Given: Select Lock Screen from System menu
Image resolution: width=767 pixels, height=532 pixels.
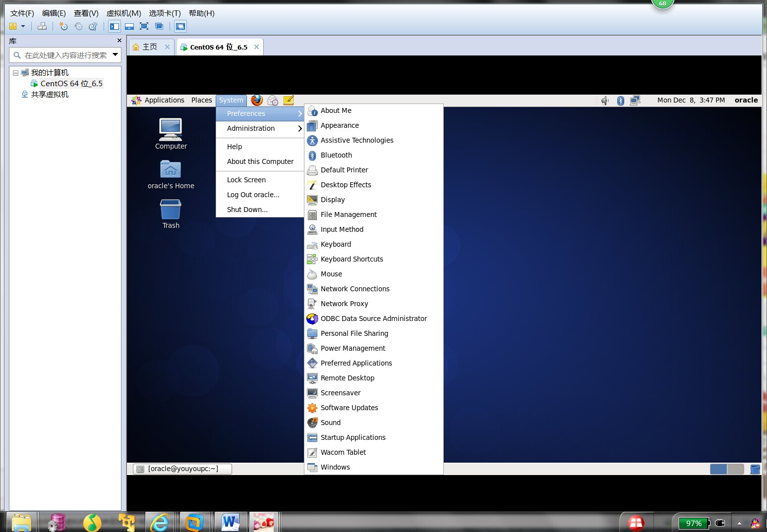Looking at the screenshot, I should pyautogui.click(x=260, y=180).
